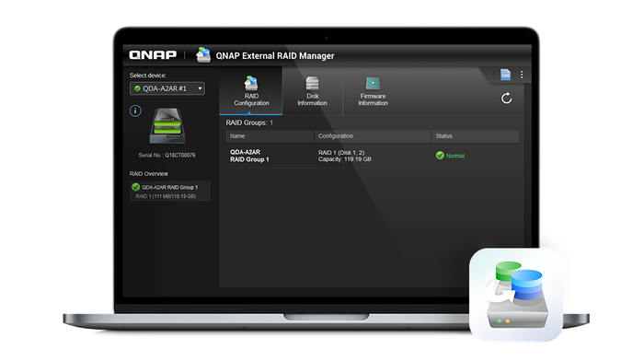Click the External RAID Manager app icon in title
The image size is (644, 361).
[203, 55]
